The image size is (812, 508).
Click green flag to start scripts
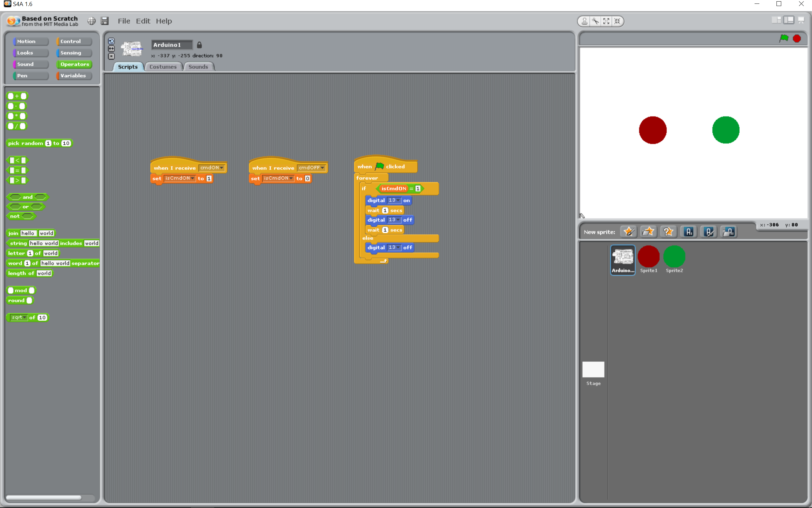point(784,38)
